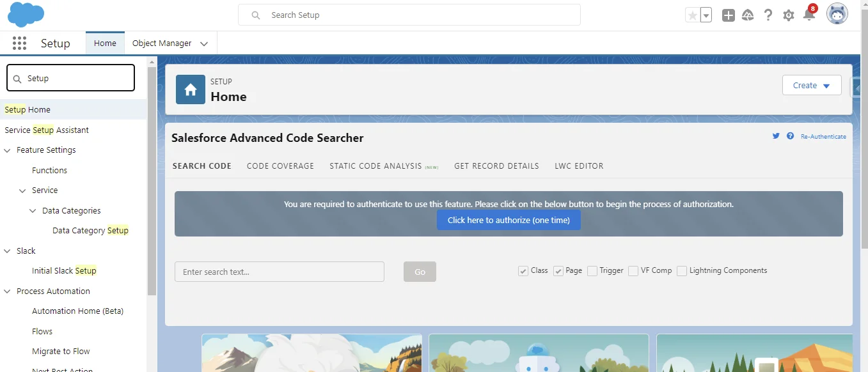Open the App Launcher waffle icon
Image resolution: width=868 pixels, height=372 pixels.
click(x=19, y=43)
